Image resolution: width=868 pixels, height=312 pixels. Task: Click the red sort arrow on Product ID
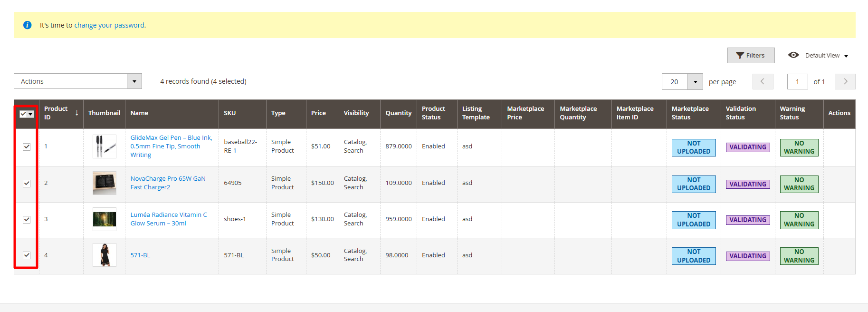(76, 113)
